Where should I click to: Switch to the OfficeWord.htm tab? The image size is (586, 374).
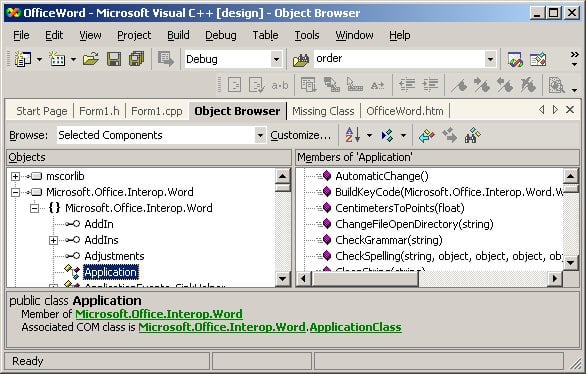(405, 111)
